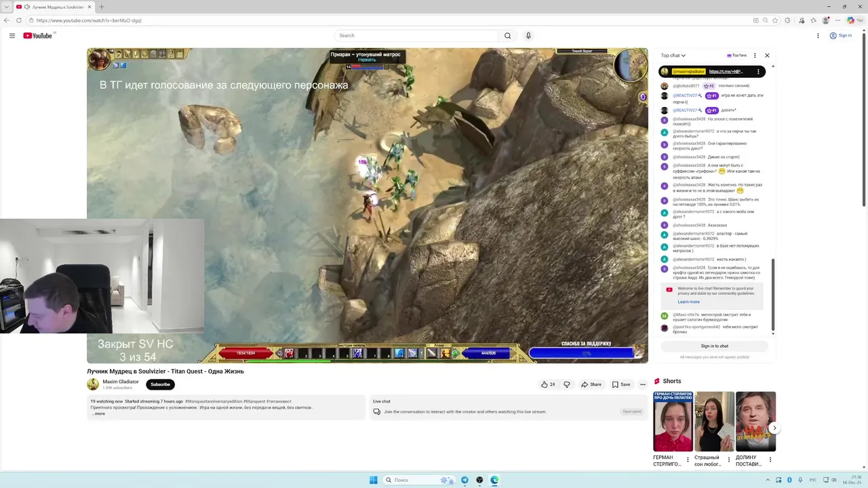Reload the browser page
The width and height of the screenshot is (868, 488).
(19, 20)
